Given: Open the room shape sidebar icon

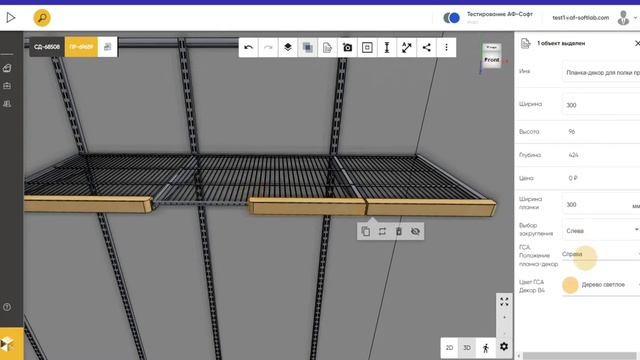Looking at the screenshot, I should pyautogui.click(x=7, y=68).
